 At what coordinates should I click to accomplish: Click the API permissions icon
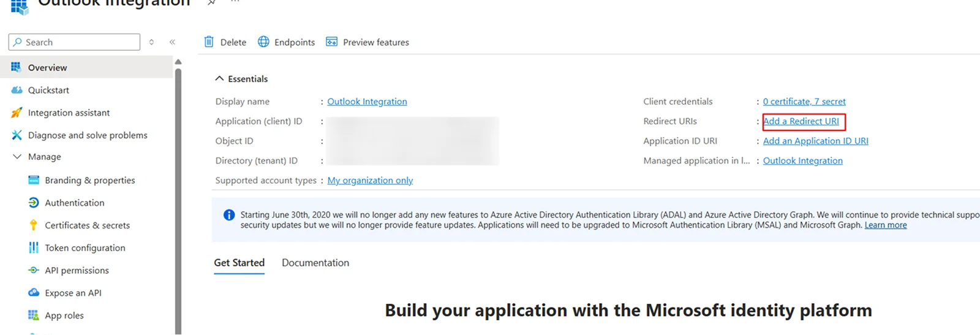(34, 270)
